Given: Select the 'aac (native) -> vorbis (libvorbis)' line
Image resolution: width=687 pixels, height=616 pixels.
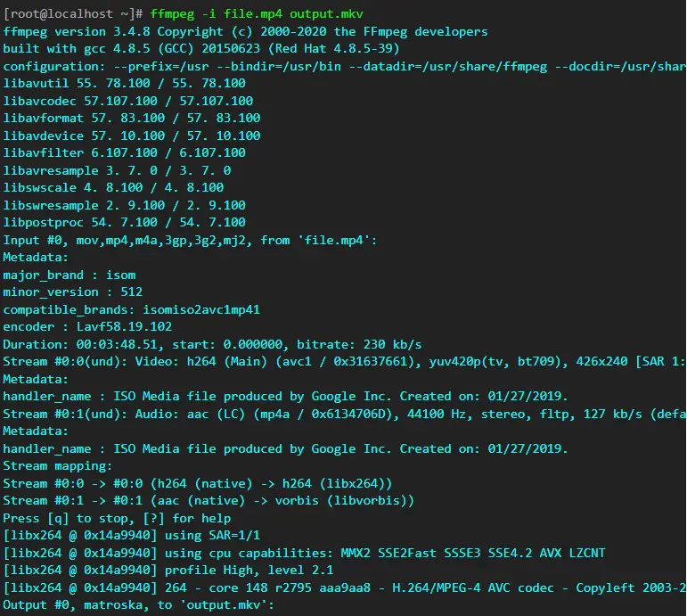Looking at the screenshot, I should 209,500.
